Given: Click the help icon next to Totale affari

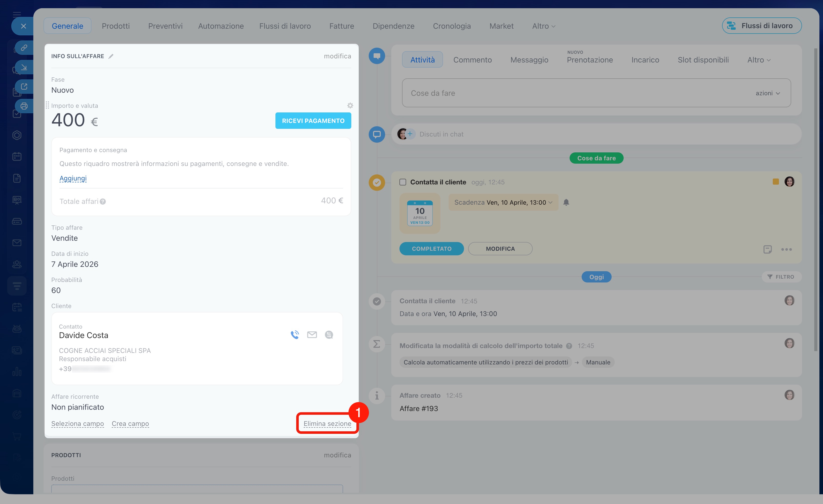Looking at the screenshot, I should click(103, 202).
